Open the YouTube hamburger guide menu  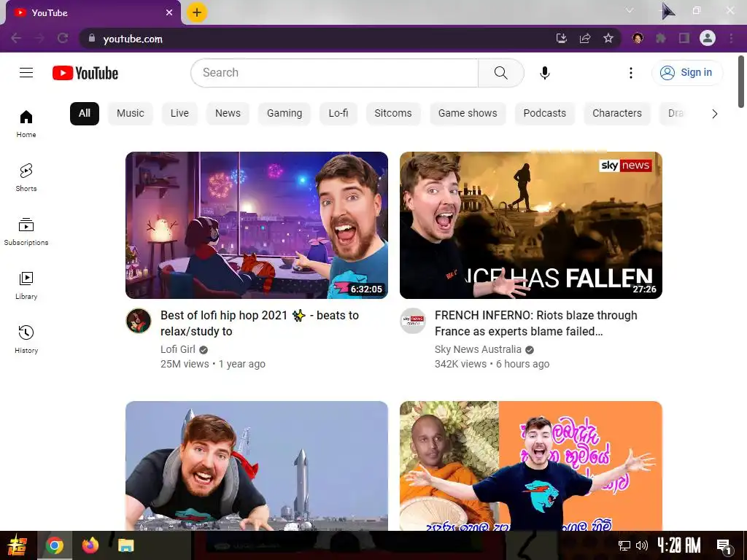[26, 73]
